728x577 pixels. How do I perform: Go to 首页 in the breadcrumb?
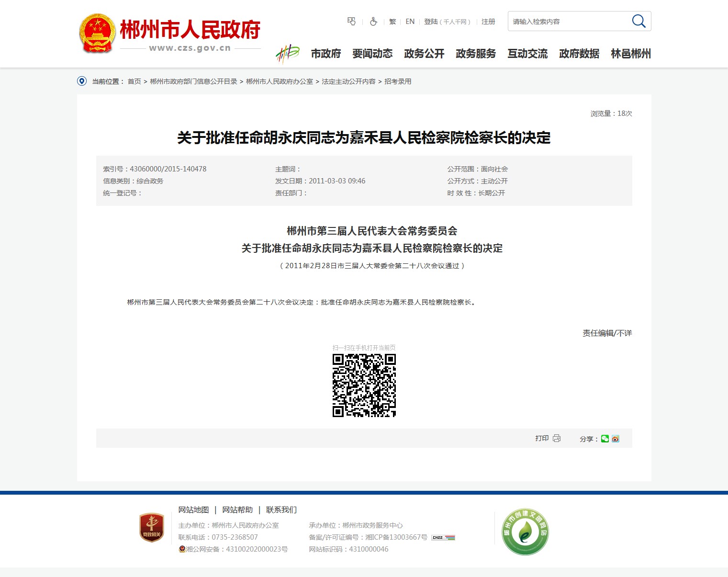click(134, 81)
